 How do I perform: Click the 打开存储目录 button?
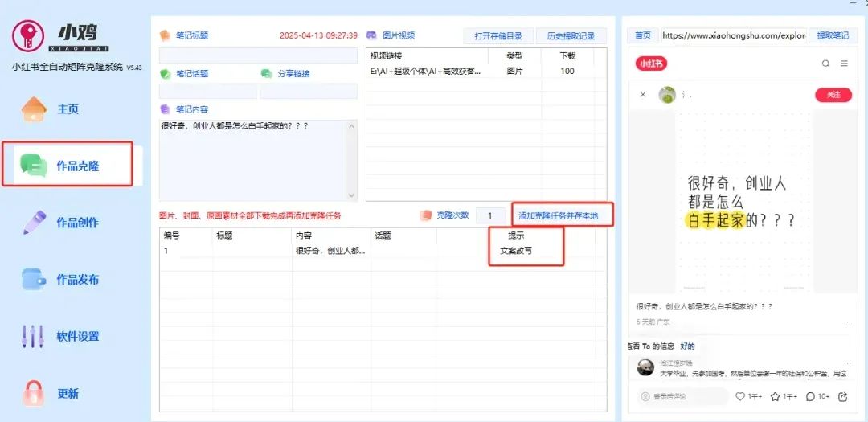pos(498,36)
